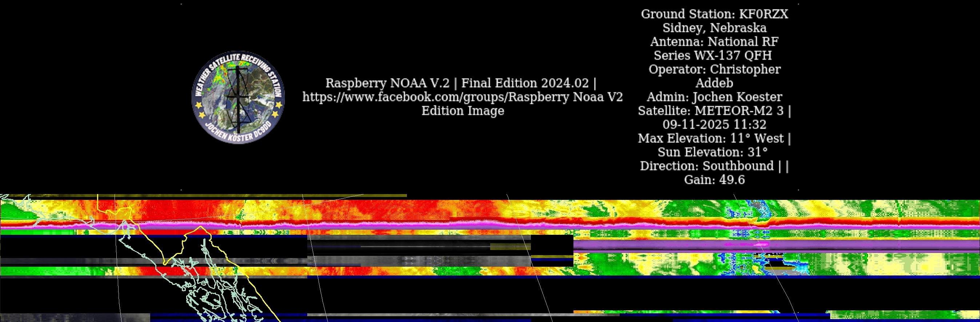This screenshot has width=980, height=322.
Task: Click the Raspberry NOAA V.2 Final Edition title
Action: point(460,83)
